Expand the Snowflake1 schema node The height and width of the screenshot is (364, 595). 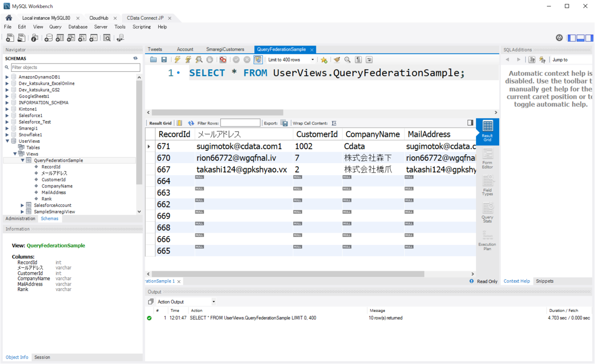(x=7, y=134)
